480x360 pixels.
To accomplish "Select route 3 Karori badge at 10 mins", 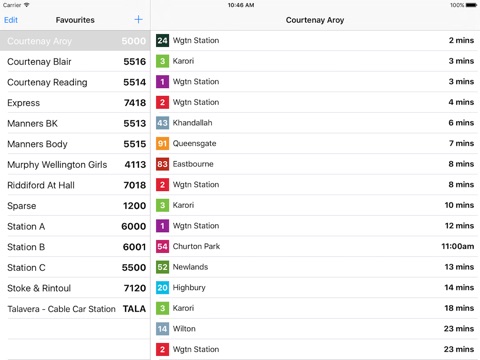I will coord(162,205).
